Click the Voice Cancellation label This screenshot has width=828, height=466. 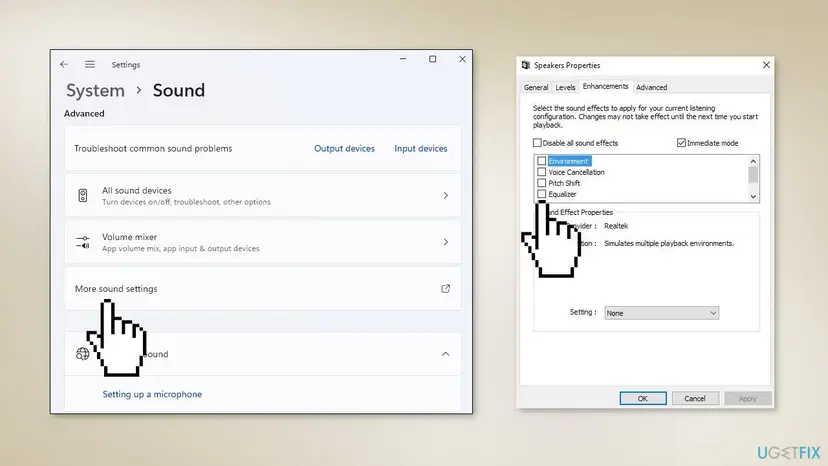point(576,172)
